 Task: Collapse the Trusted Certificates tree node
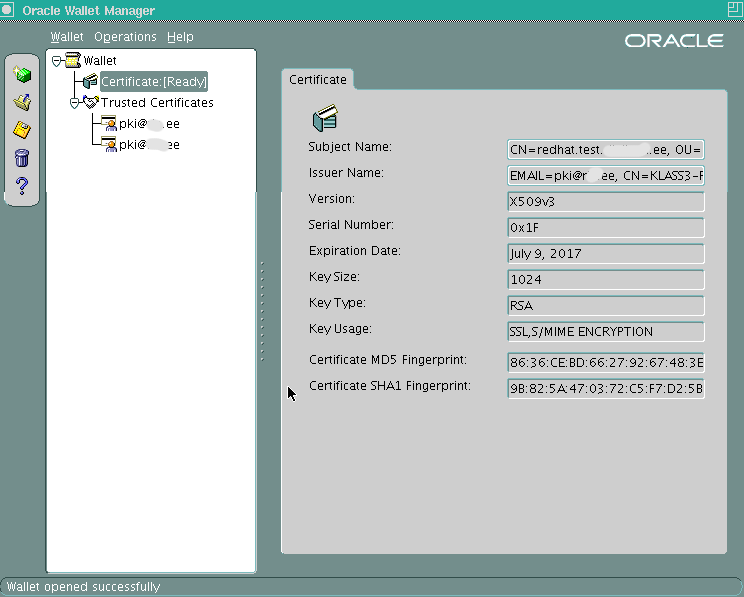coord(74,103)
